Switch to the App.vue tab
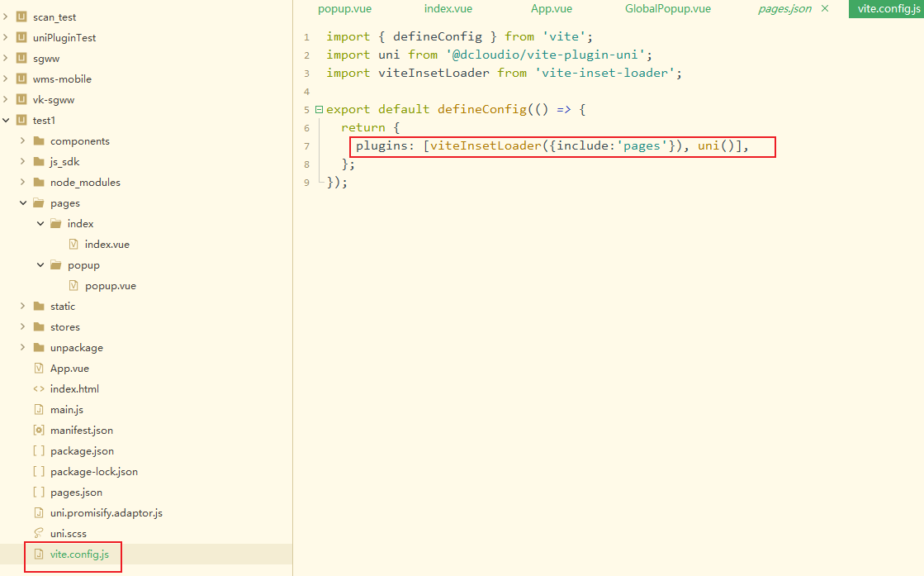 tap(552, 9)
